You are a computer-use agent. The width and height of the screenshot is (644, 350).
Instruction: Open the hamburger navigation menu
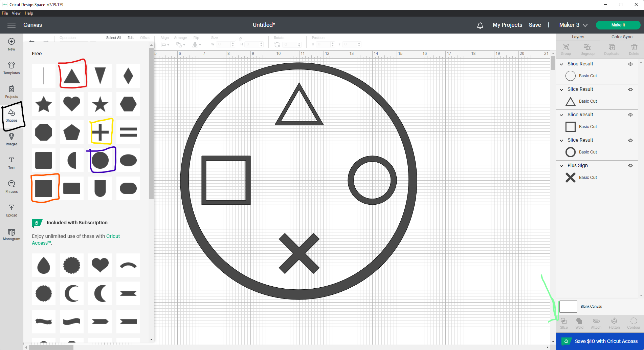coord(12,25)
